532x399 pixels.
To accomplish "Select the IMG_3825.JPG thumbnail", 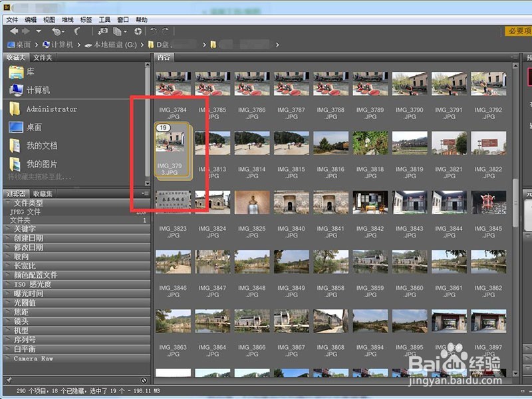I will point(252,203).
